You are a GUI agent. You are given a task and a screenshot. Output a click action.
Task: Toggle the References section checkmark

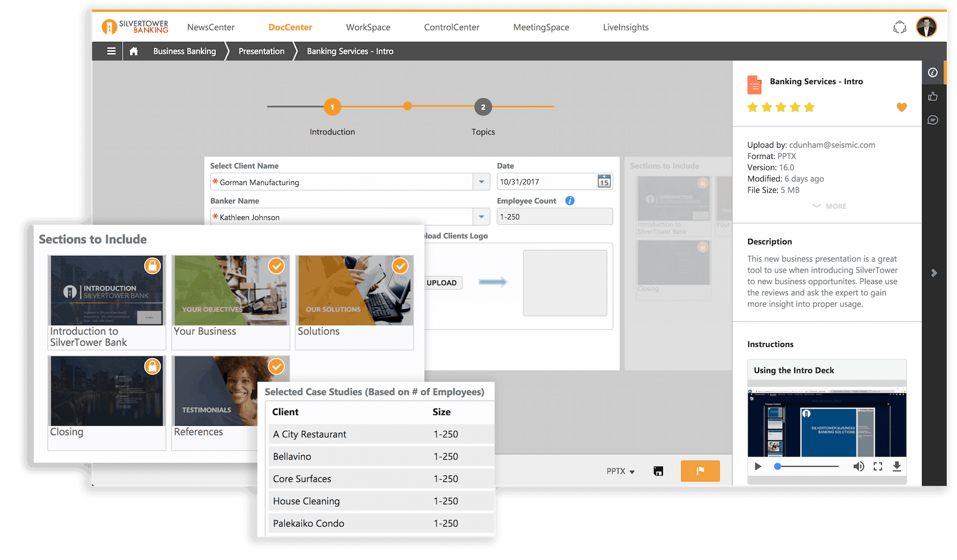pos(276,366)
